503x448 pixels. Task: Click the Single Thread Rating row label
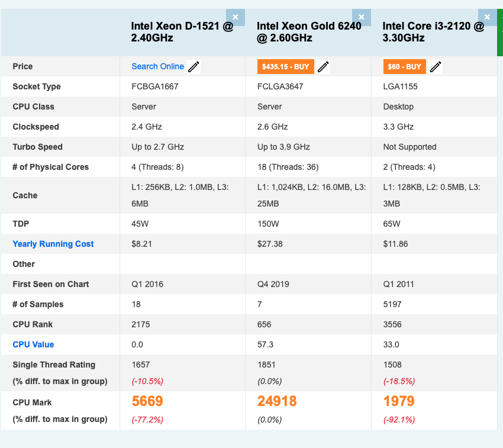(x=54, y=365)
